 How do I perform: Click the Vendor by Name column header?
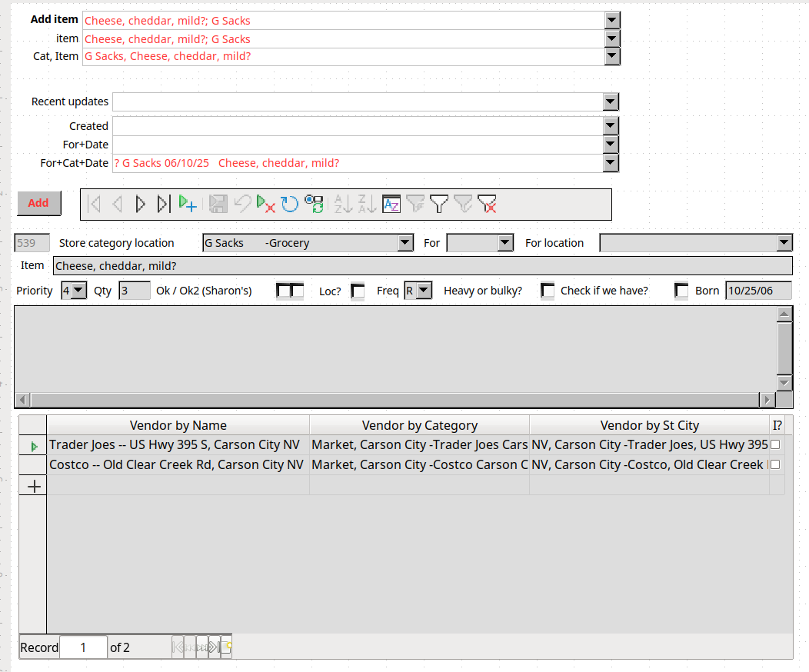point(178,425)
